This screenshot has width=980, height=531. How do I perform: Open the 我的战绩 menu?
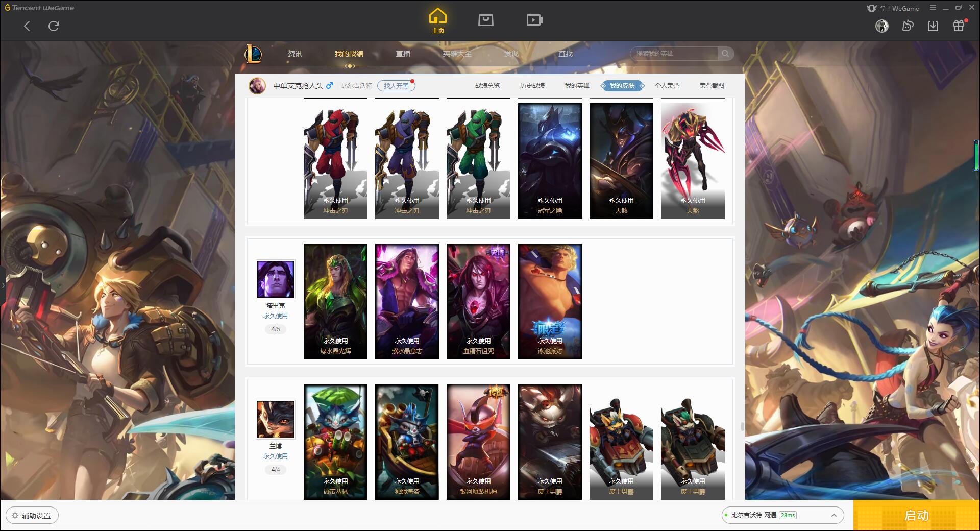click(349, 54)
